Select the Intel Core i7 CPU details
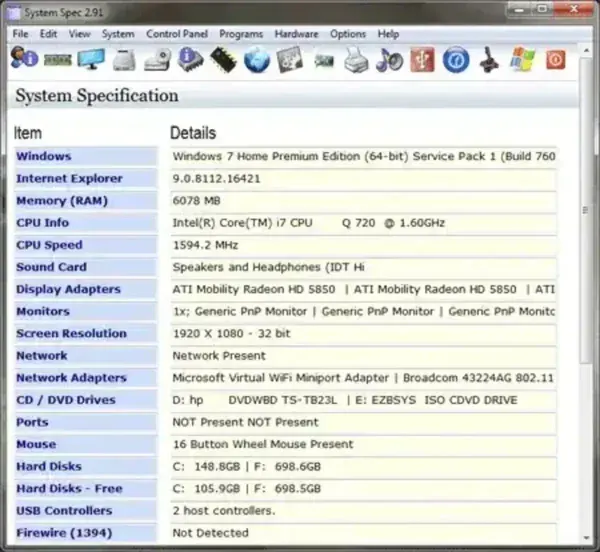Screen dimensions: 600x552 tap(308, 223)
